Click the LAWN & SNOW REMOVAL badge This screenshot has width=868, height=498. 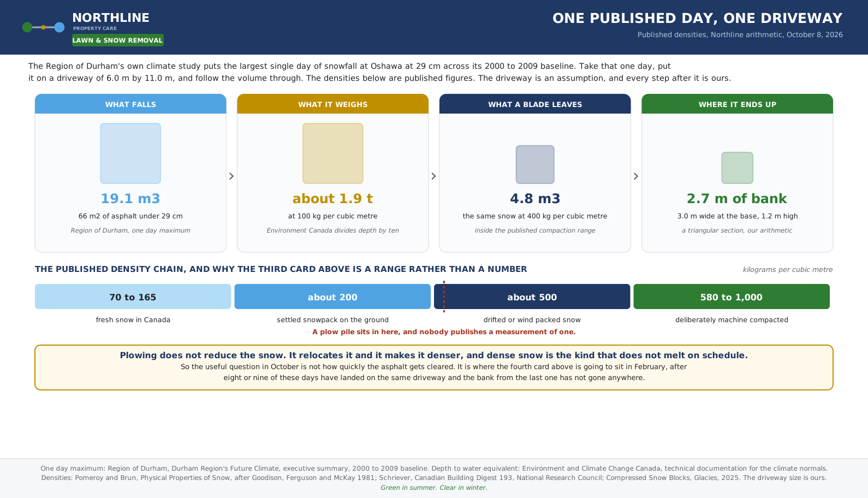[118, 40]
